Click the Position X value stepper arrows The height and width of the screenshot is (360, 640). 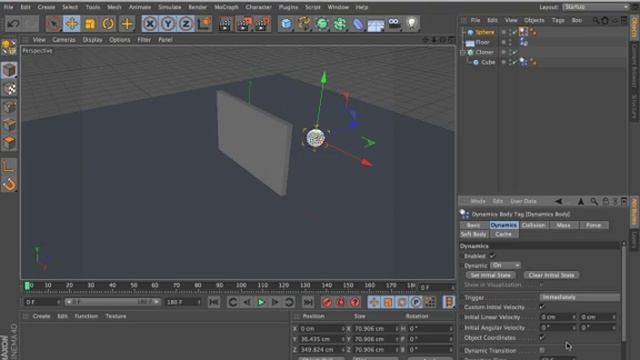point(343,328)
